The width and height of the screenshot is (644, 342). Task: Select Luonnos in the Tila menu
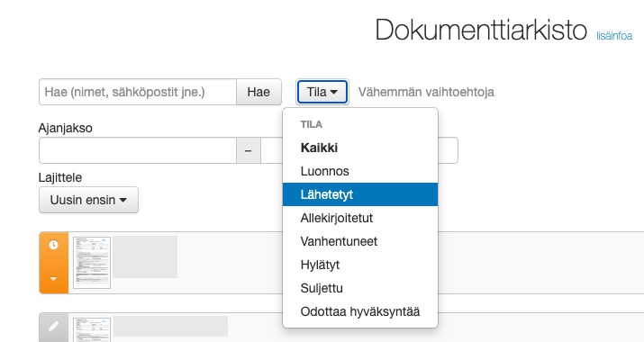click(360, 171)
